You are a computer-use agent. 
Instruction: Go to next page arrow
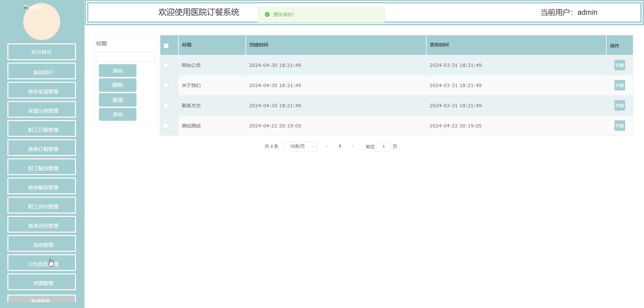pyautogui.click(x=353, y=147)
